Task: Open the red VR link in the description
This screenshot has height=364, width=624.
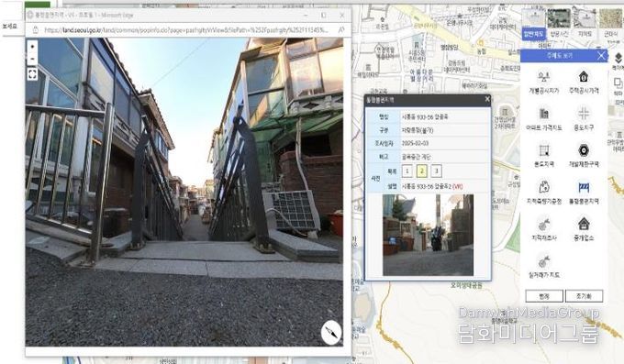Action: (x=458, y=186)
